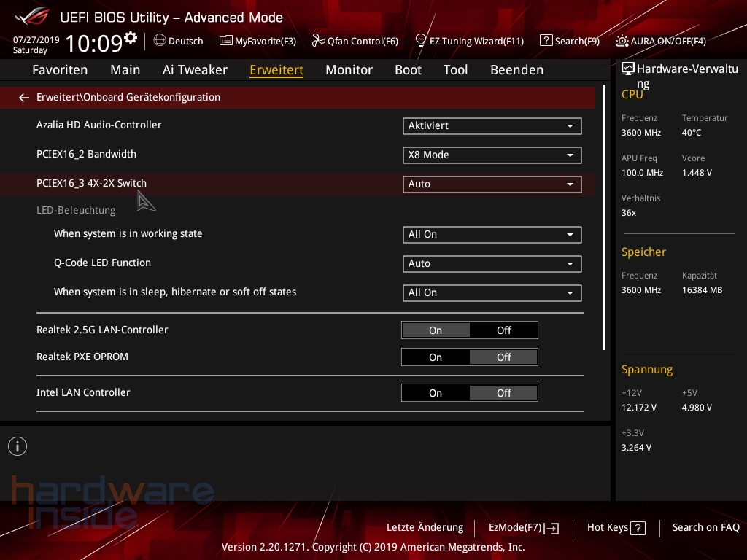Click the Qfan Control fan icon
The height and width of the screenshot is (560, 747).
coord(318,41)
